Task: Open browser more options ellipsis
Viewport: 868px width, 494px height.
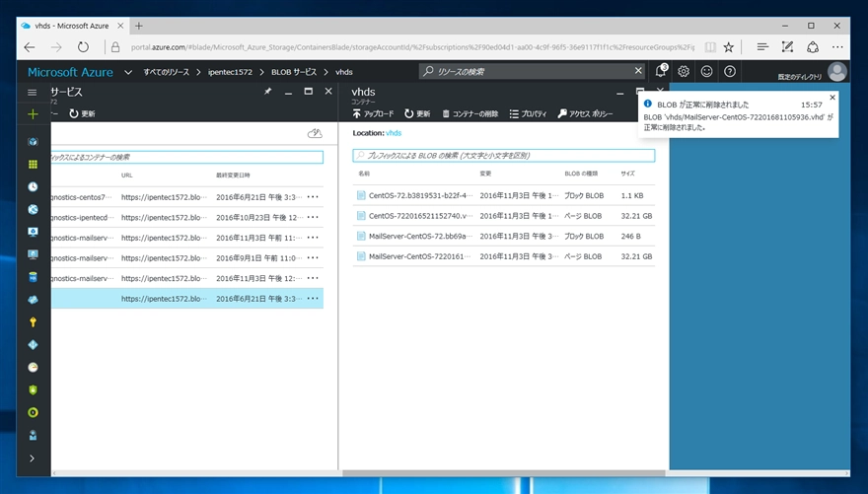Action: (837, 47)
